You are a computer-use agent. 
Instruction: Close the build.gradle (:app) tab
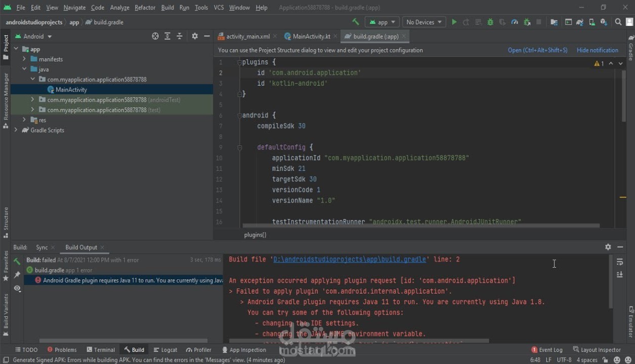point(404,36)
